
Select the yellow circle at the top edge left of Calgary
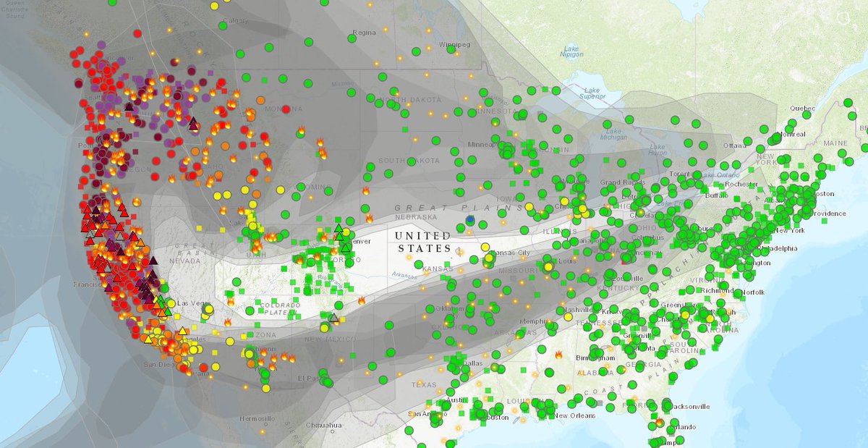[215, 6]
